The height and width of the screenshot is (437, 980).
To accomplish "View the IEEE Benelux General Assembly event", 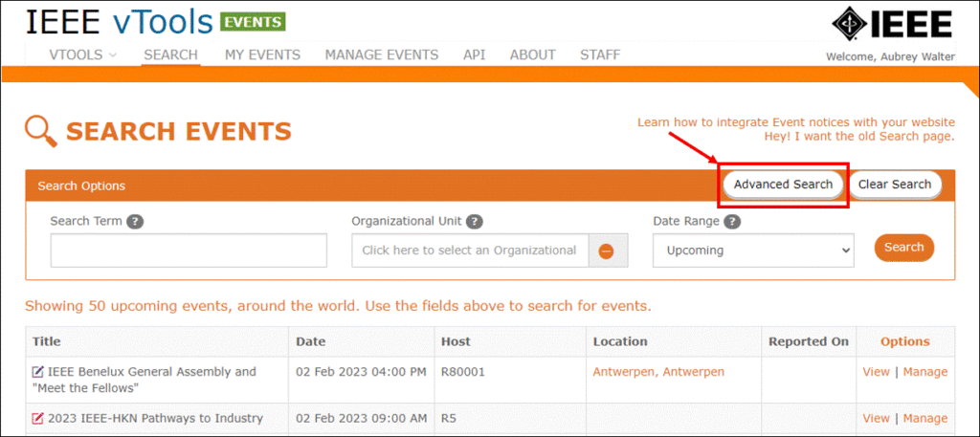I will (876, 372).
